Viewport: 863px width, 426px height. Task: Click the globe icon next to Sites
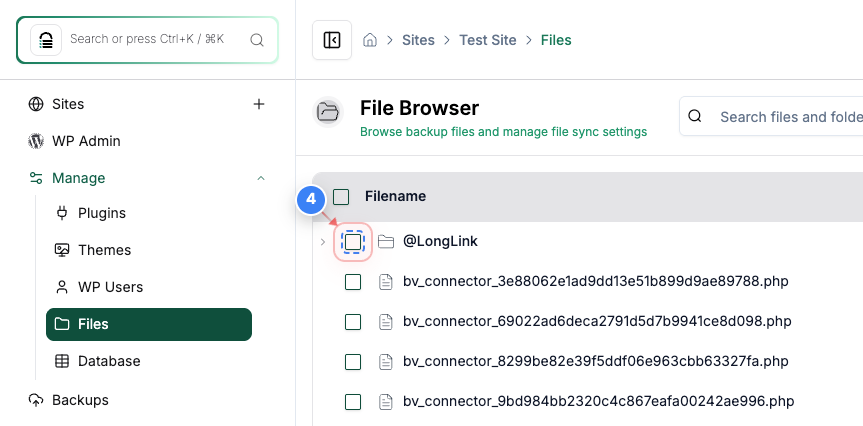36,104
